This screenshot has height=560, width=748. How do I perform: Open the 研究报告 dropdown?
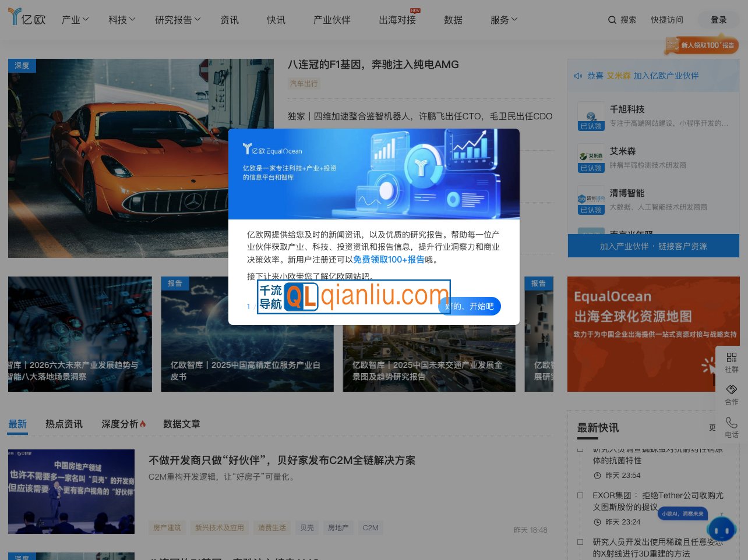tap(177, 19)
